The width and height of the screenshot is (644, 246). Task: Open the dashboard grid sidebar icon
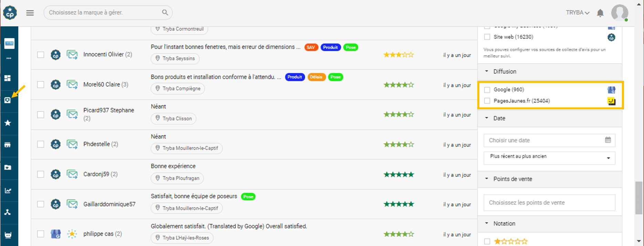[x=8, y=78]
